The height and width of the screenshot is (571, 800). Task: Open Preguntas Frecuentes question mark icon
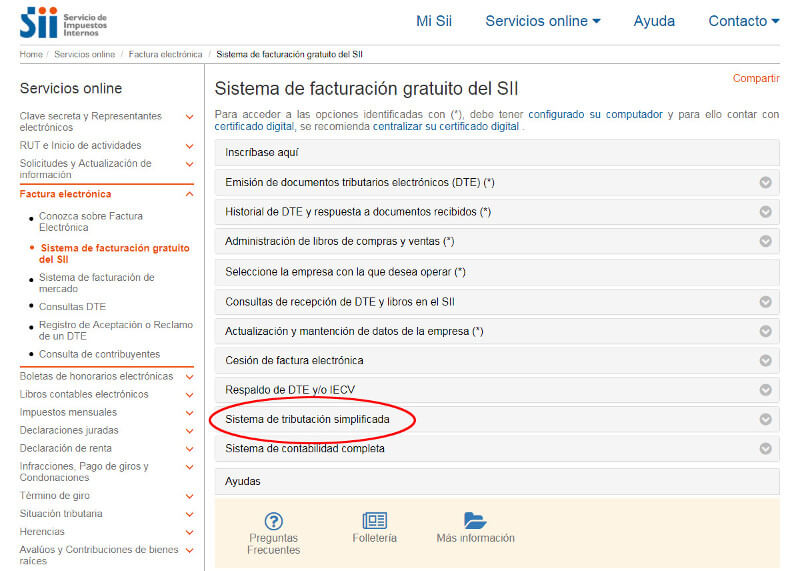point(273,520)
